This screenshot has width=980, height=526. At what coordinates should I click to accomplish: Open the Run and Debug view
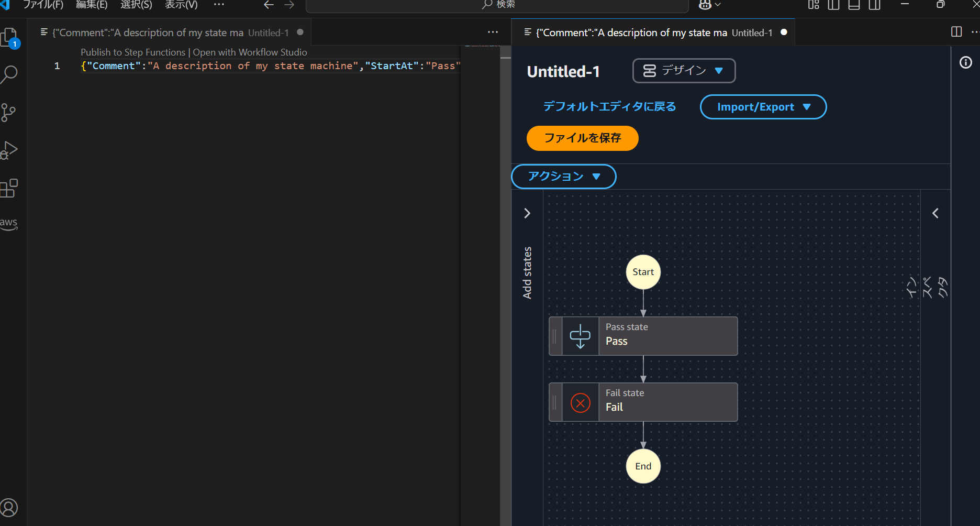click(x=9, y=150)
